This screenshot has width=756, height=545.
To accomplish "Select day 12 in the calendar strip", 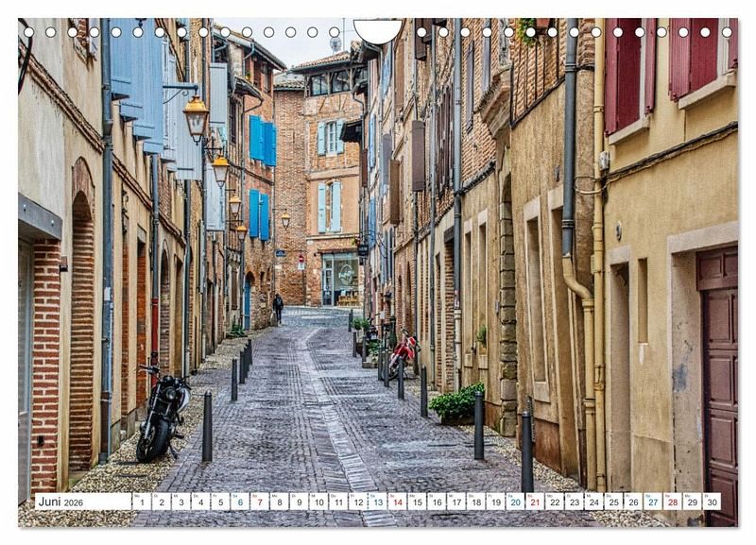I will coord(358,502).
